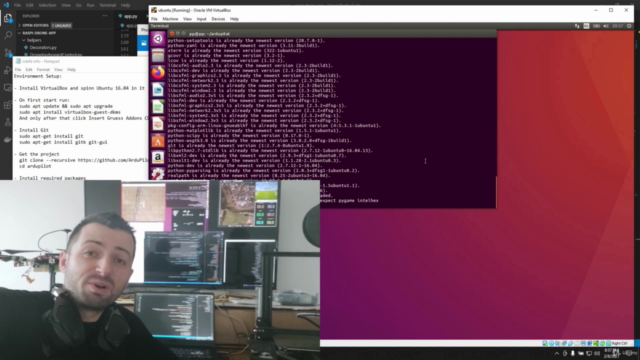This screenshot has width=640, height=360.
Task: Open Notepad Help menu
Action: point(71,69)
